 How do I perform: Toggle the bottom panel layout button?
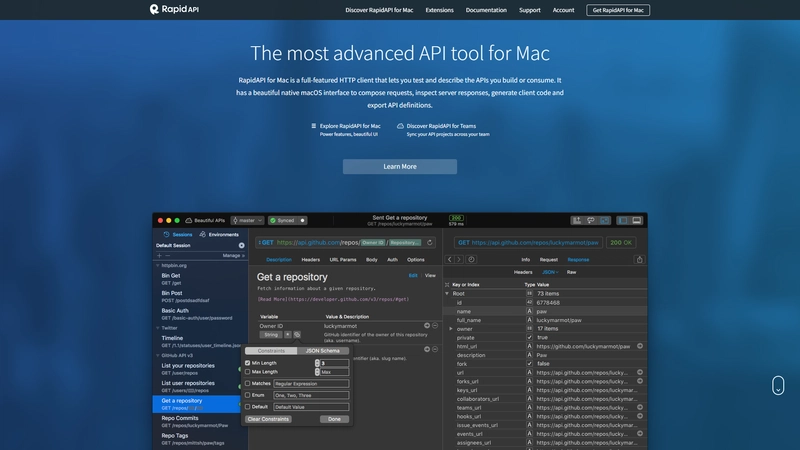click(x=637, y=220)
